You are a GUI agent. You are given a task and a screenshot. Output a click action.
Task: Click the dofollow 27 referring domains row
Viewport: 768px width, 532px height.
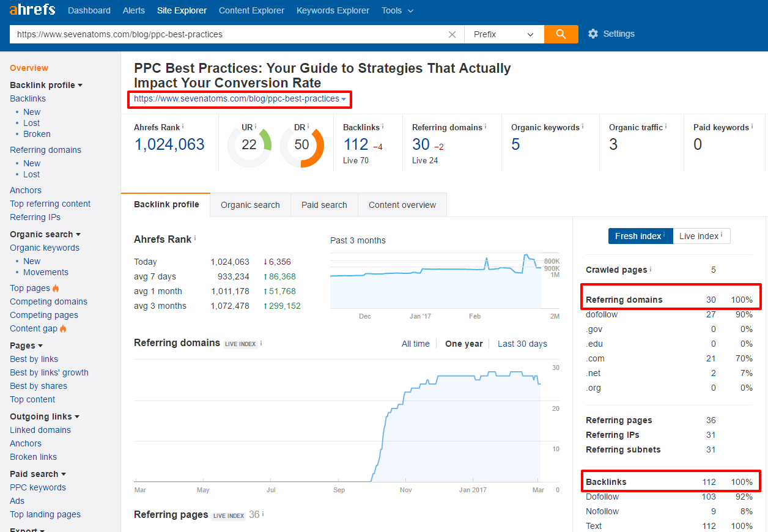click(x=669, y=314)
